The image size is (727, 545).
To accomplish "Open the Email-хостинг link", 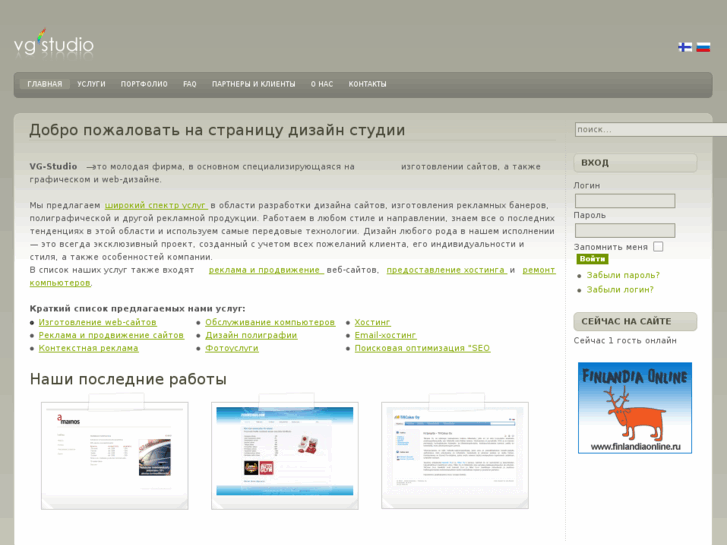I will click(385, 335).
